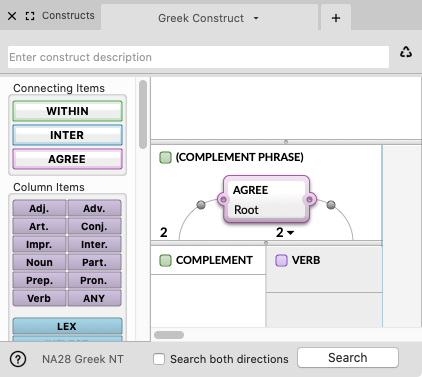Click the COMPLEMENT column header

pos(214,260)
